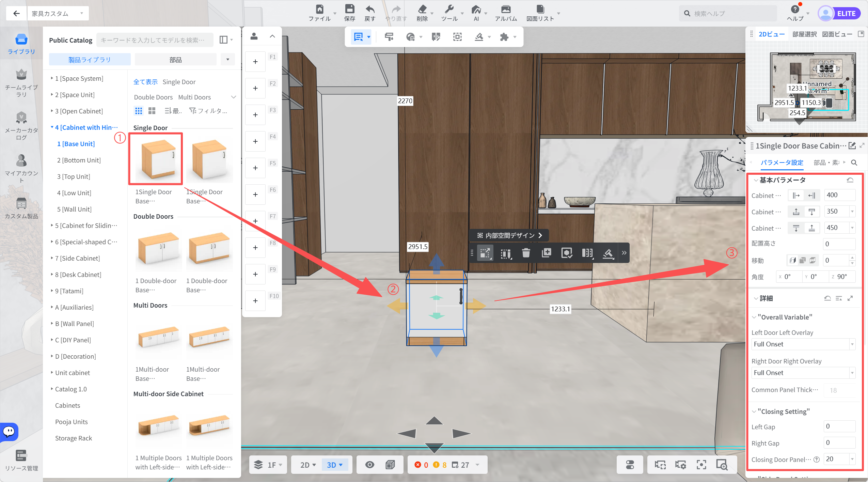Screen dimensions: 868x482
Task: Switch to 3D view mode
Action: [335, 465]
